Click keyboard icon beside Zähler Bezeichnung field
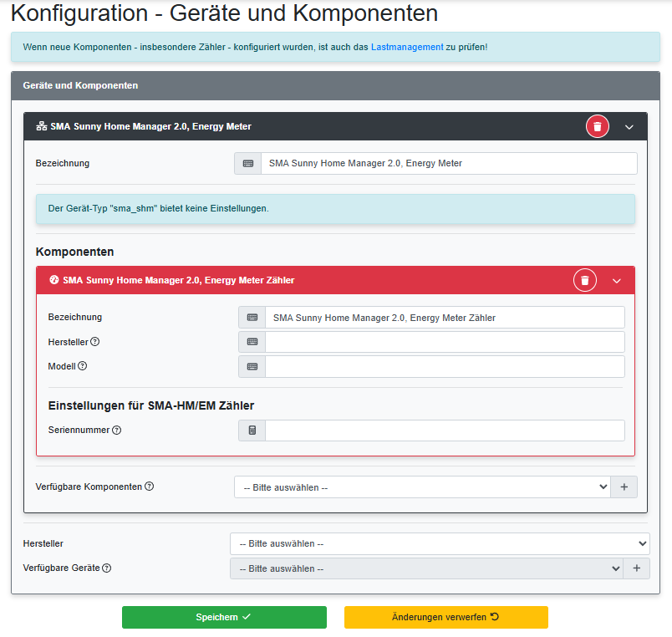 coord(252,317)
